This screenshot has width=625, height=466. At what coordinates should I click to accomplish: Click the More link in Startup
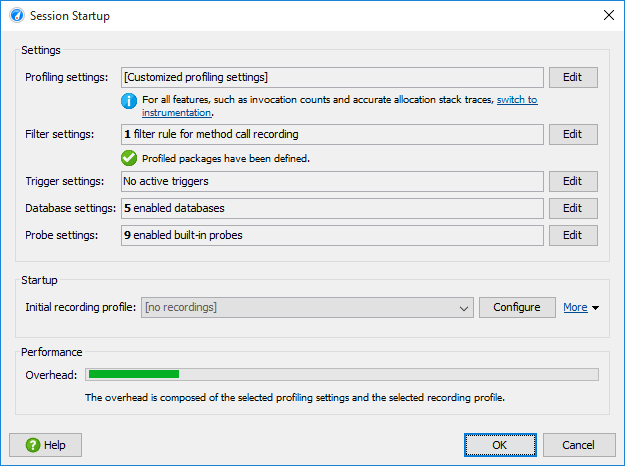575,307
